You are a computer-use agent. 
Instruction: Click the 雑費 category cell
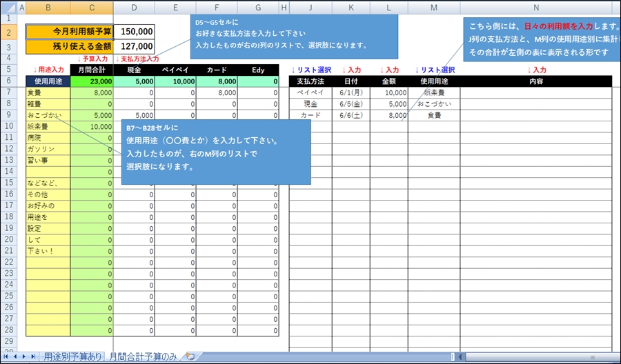tap(48, 104)
